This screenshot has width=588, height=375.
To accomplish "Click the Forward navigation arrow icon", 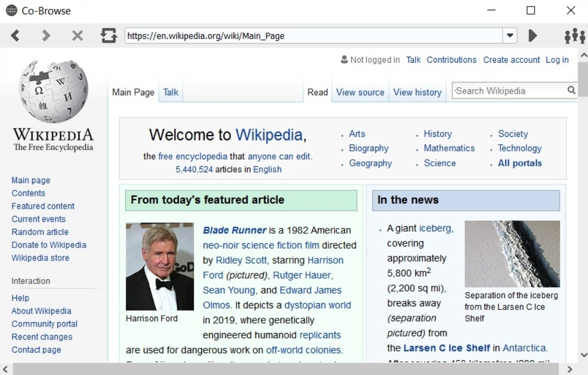I will coord(46,36).
